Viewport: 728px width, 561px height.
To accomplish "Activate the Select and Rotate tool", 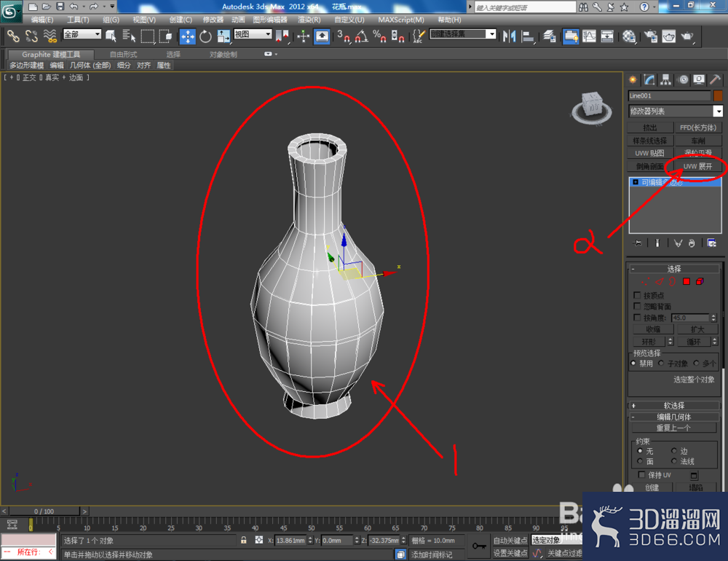I will (205, 36).
